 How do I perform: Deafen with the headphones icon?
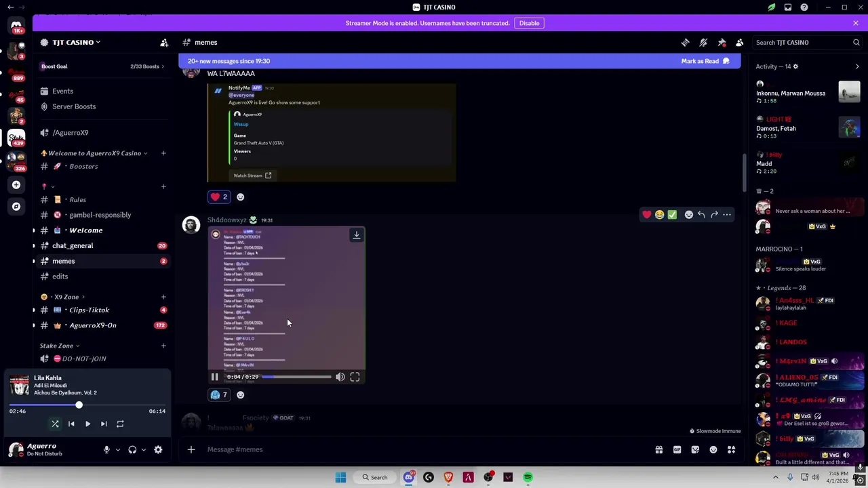[132, 450]
